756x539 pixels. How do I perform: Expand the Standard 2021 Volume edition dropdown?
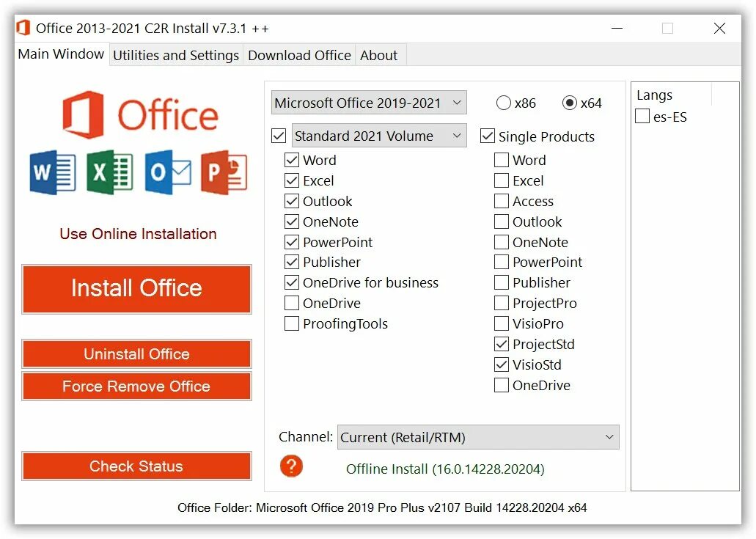point(379,136)
